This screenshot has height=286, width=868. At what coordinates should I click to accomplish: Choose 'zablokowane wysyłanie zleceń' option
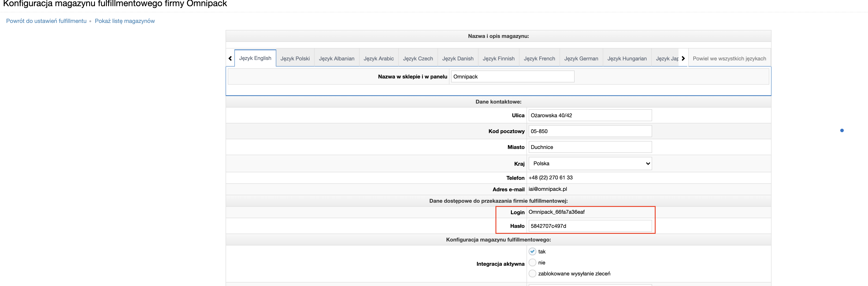pos(532,273)
